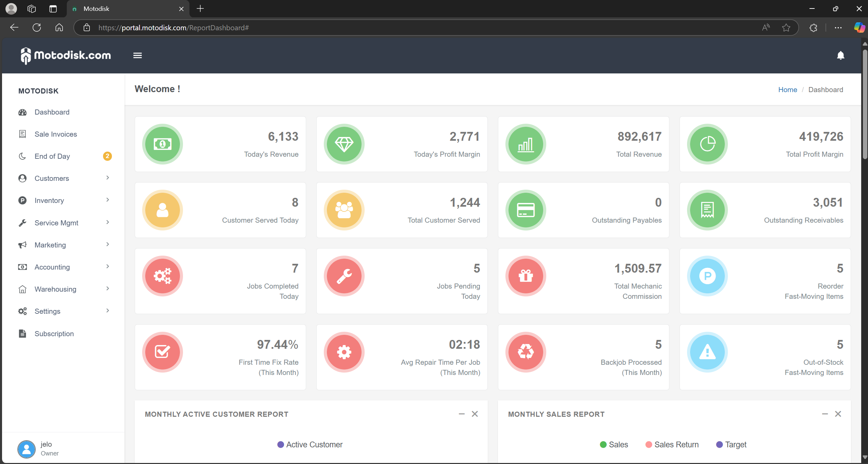Click the Today's Revenue money icon

click(163, 144)
